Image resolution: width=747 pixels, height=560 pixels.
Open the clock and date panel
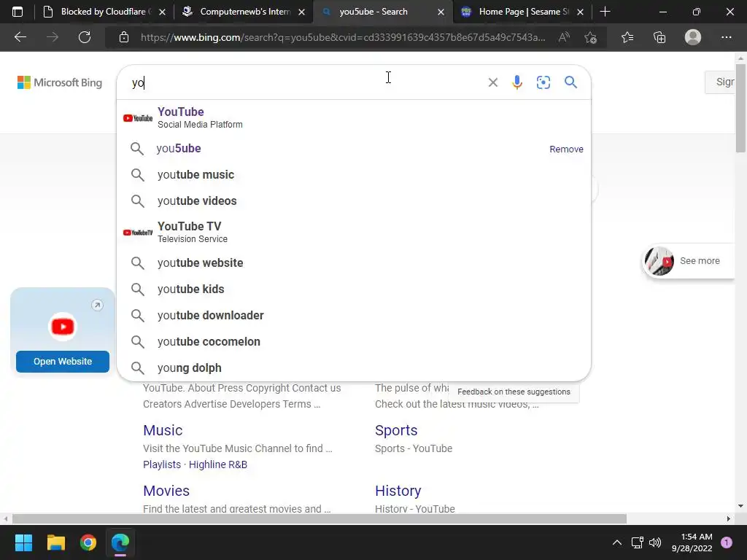point(692,542)
